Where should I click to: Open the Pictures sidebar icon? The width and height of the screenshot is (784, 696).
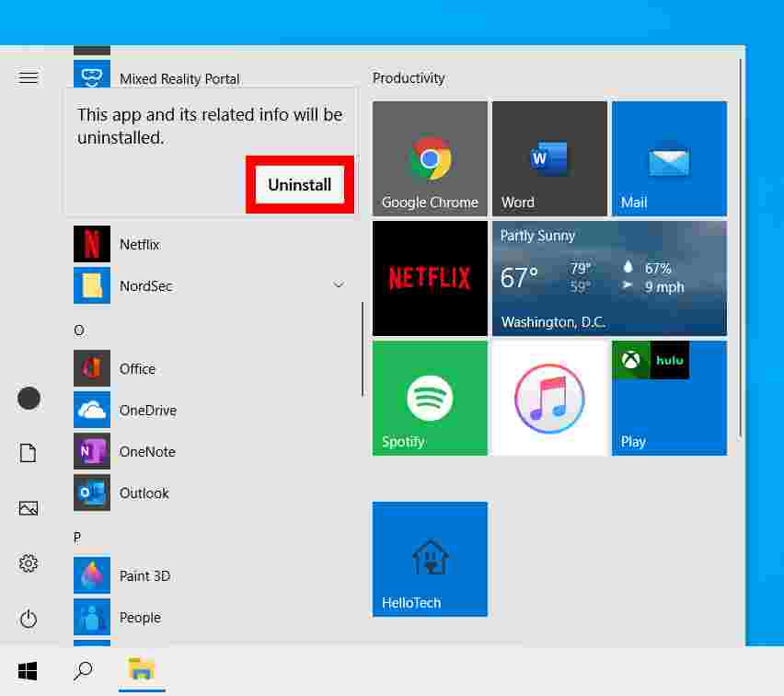[29, 508]
